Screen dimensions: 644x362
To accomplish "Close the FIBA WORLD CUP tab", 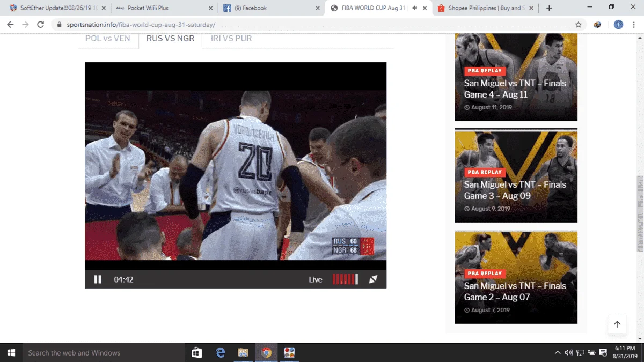I will [x=425, y=8].
